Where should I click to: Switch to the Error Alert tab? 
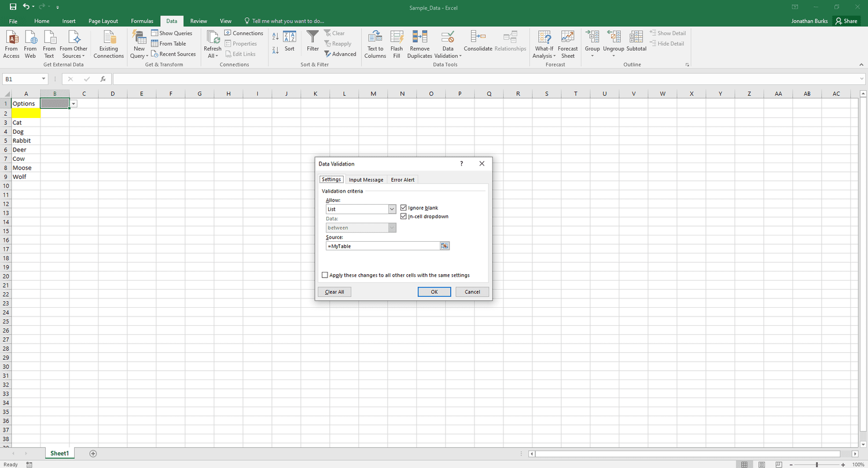pyautogui.click(x=403, y=180)
